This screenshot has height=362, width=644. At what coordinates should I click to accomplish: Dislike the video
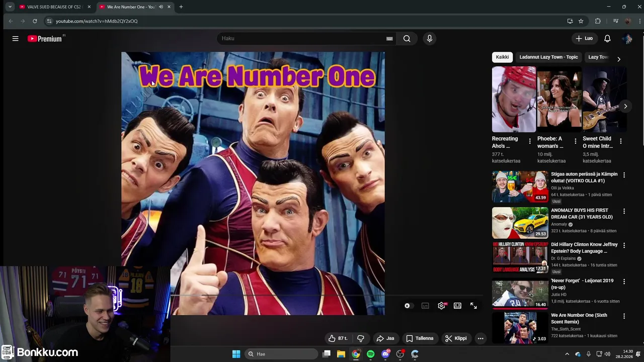pyautogui.click(x=360, y=338)
